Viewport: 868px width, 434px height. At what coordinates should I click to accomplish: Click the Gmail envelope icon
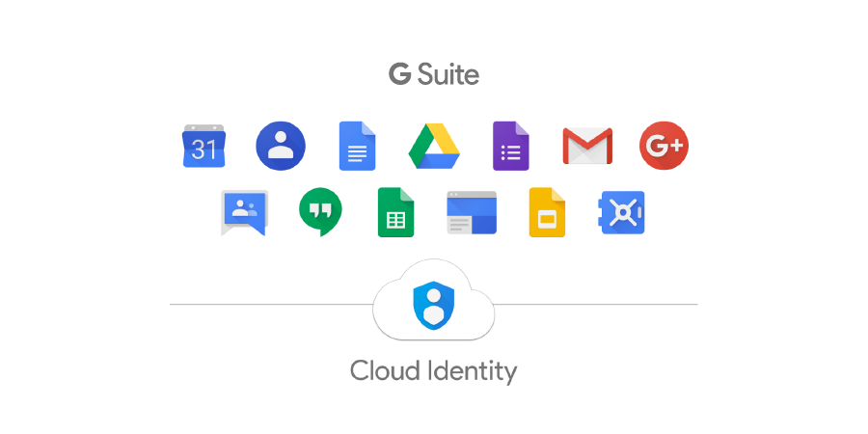click(x=587, y=147)
